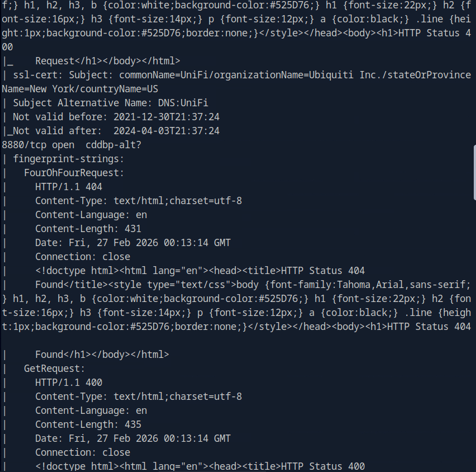Screen dimensions: 476x472
Task: Click the 'Found</h1></body></html>' line
Action: 102,355
